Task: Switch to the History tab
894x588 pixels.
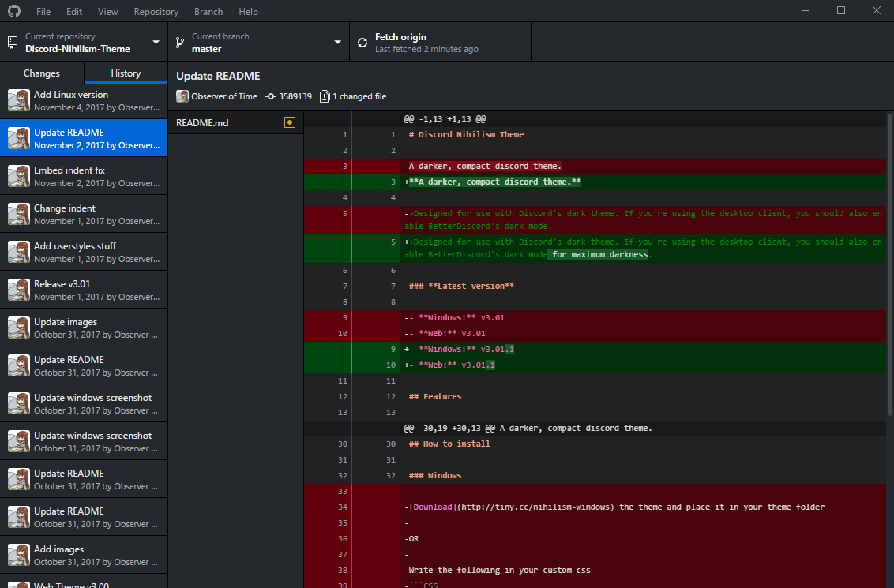Action: coord(126,73)
